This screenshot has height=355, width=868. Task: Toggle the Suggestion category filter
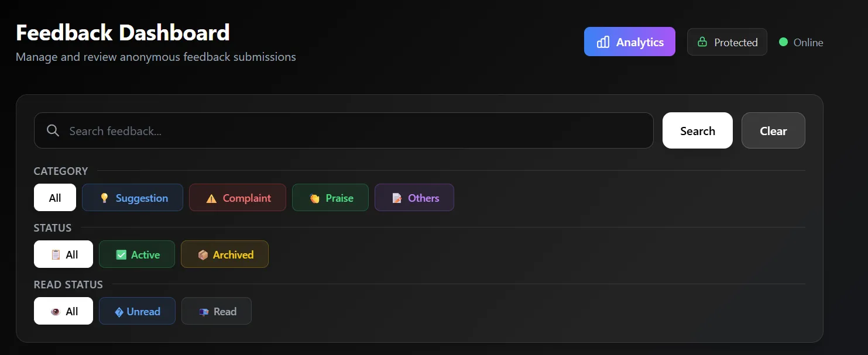(x=133, y=197)
